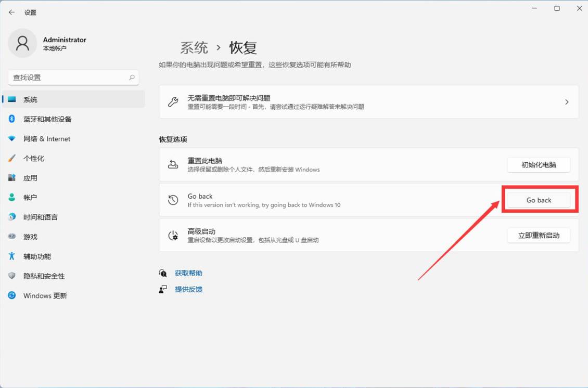Click the 初始化电脑 button
The height and width of the screenshot is (388, 588).
(539, 164)
